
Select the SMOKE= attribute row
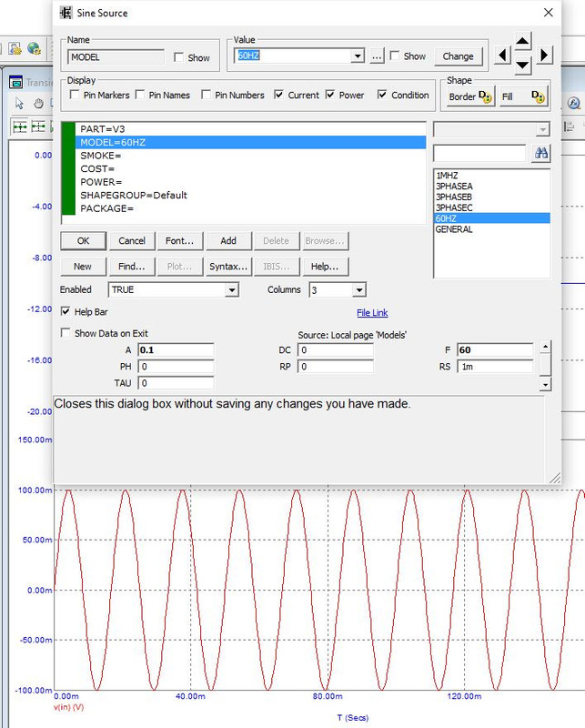click(251, 156)
